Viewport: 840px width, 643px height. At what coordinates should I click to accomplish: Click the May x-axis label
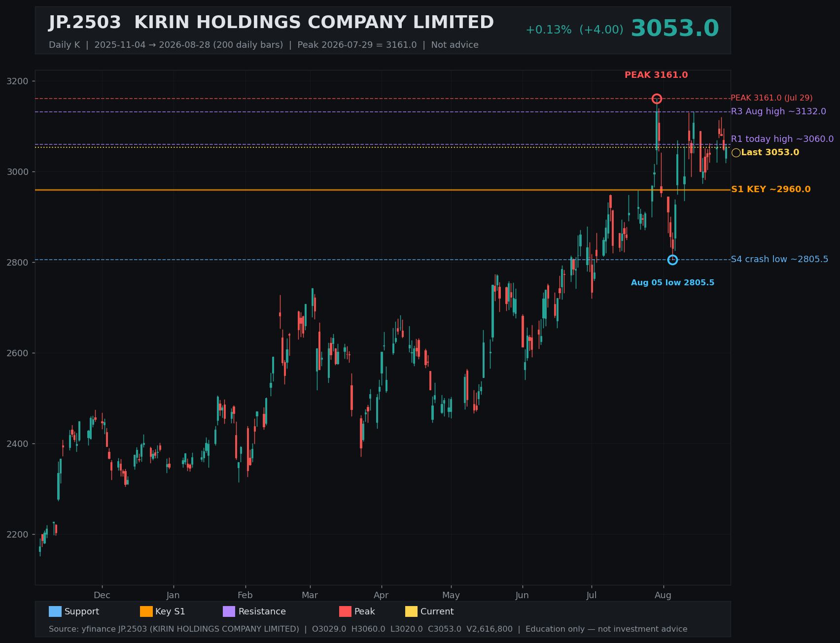pyautogui.click(x=451, y=595)
